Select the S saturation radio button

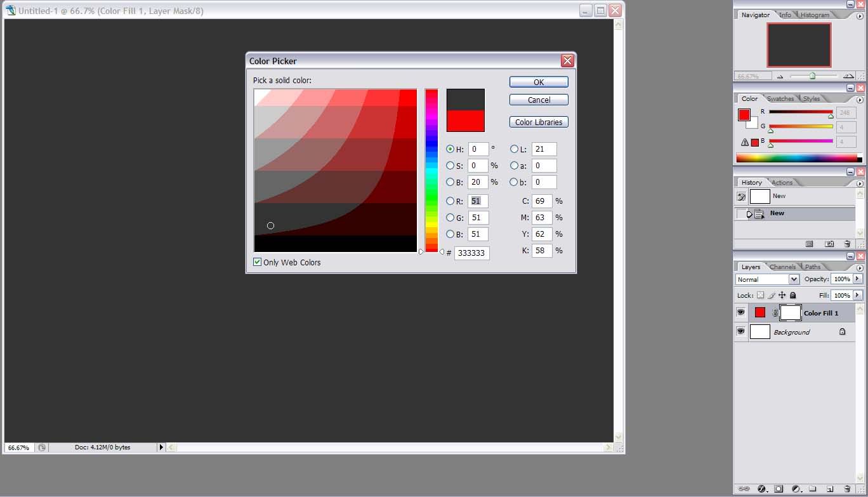click(450, 166)
